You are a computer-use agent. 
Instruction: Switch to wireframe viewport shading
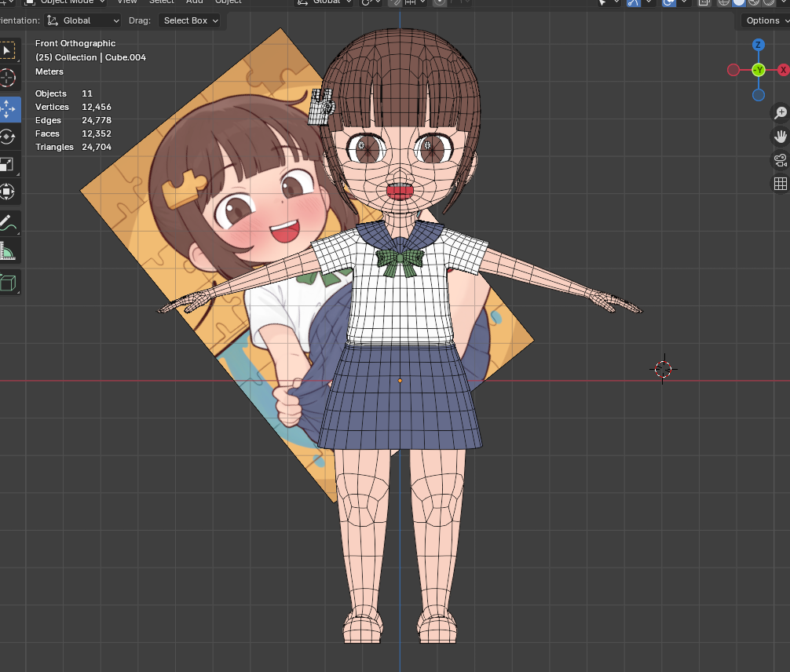tap(723, 2)
